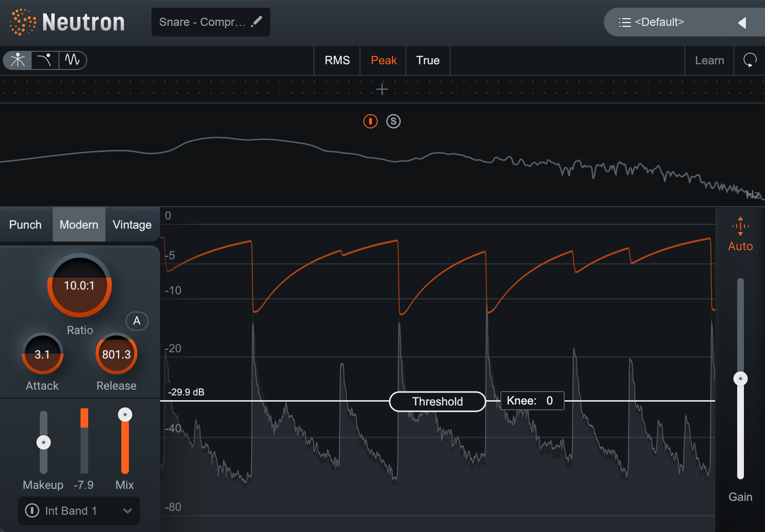The width and height of the screenshot is (765, 532).
Task: Click the Knee value field
Action: [533, 401]
